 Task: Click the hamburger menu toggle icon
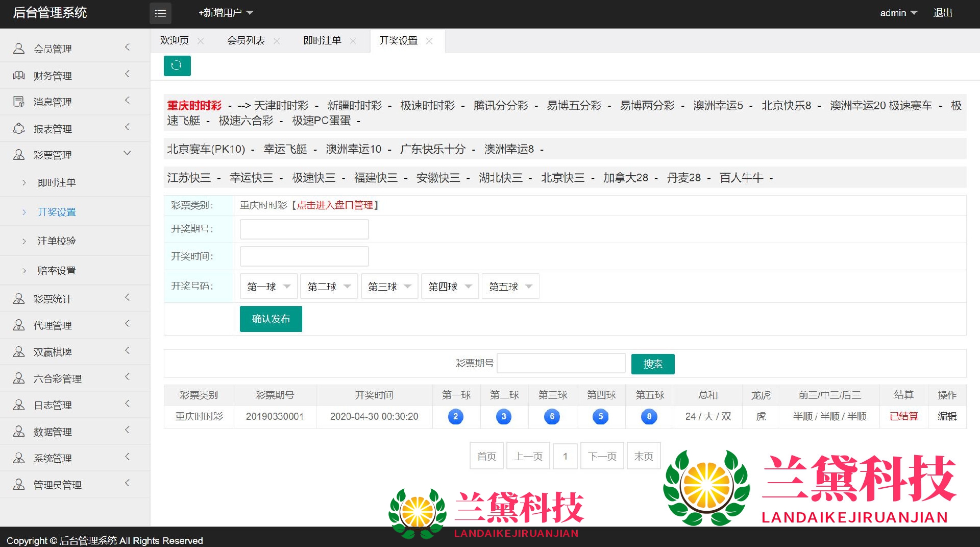pos(160,13)
